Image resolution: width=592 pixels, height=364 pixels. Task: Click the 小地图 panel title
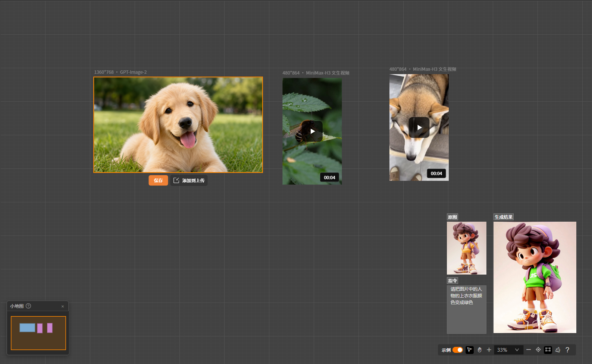coord(17,306)
